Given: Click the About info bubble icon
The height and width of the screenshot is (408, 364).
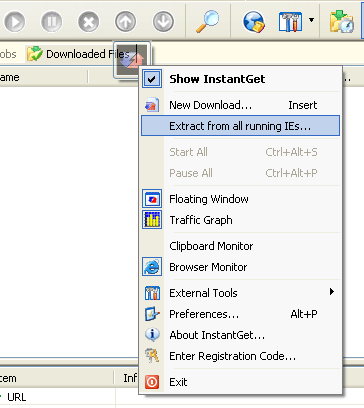Looking at the screenshot, I should (x=152, y=334).
